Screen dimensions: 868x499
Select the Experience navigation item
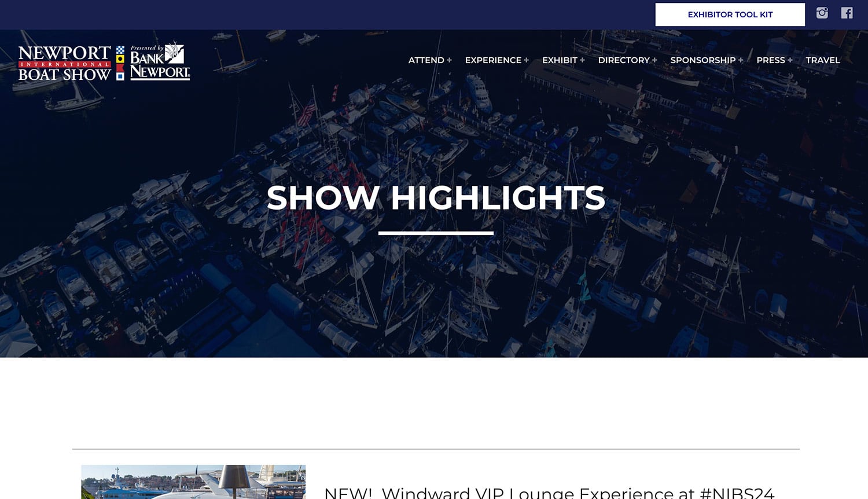click(493, 60)
